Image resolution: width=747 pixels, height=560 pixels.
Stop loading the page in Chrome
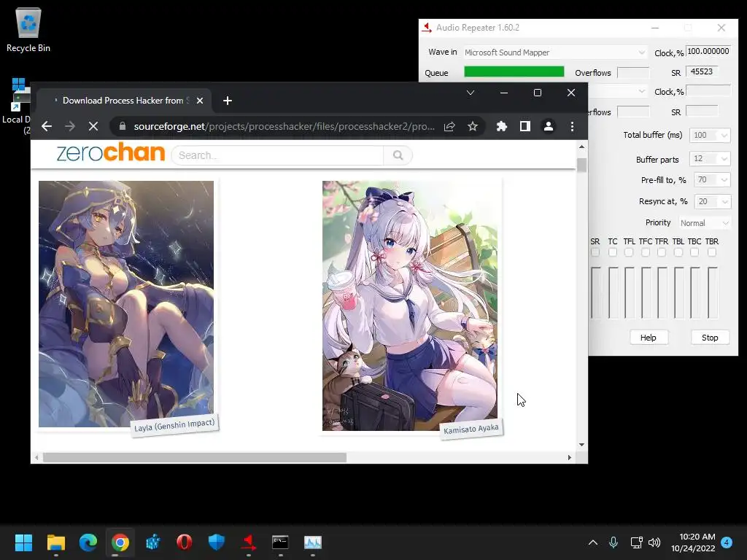pyautogui.click(x=93, y=126)
